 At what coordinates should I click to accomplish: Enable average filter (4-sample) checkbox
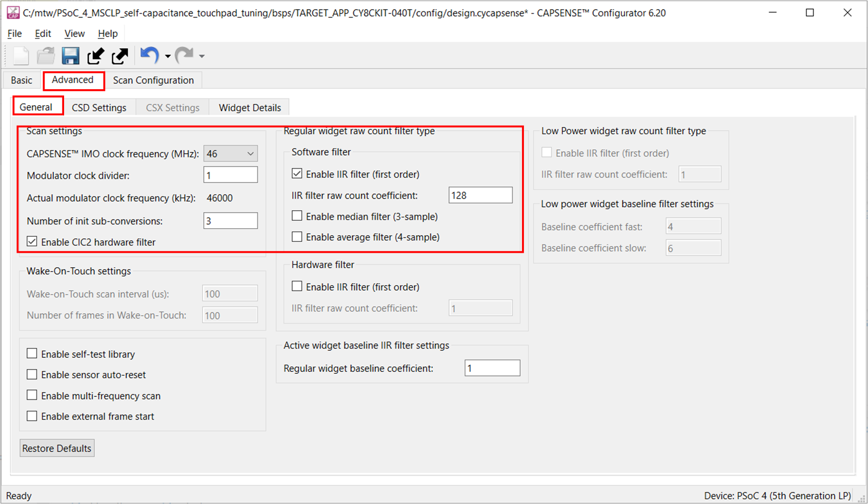(297, 236)
